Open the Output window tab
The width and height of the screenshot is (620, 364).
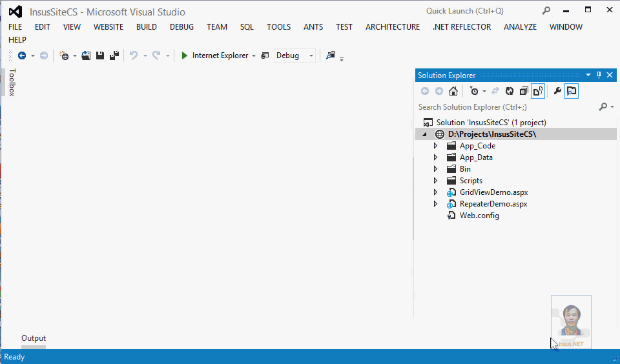tap(34, 338)
